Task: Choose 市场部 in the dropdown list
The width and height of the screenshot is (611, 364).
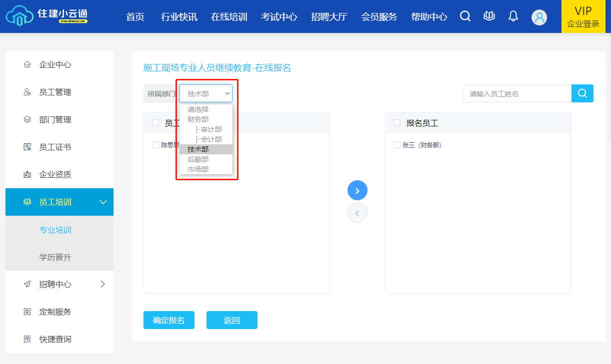Action: [198, 169]
